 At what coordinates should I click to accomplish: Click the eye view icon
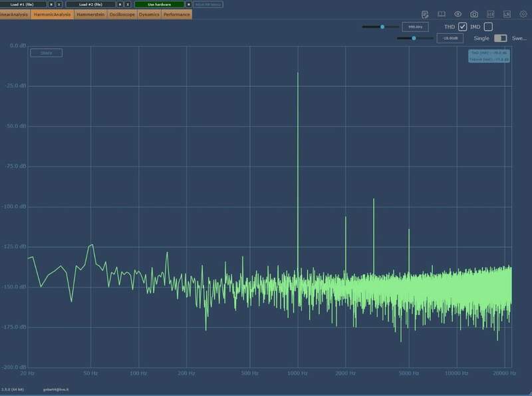click(458, 14)
